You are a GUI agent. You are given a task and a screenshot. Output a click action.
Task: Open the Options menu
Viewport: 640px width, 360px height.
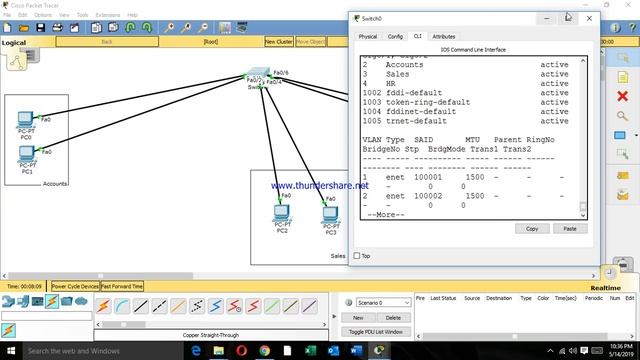[43, 15]
